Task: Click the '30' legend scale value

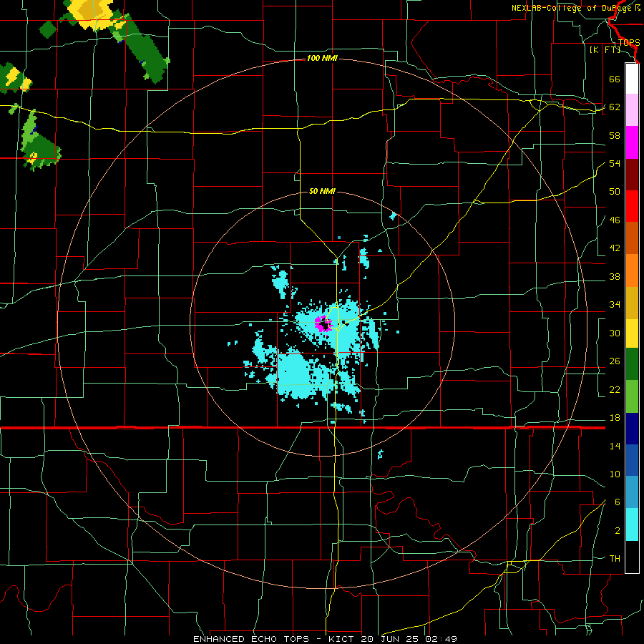Action: tap(615, 333)
